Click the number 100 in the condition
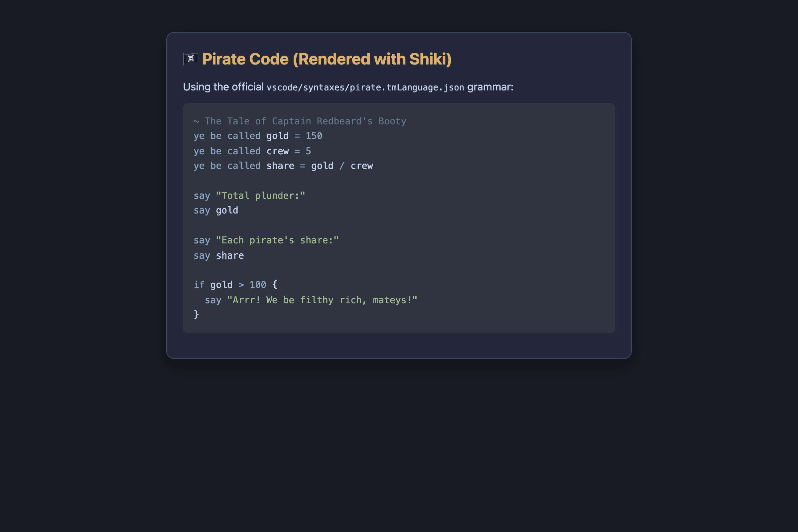 (x=258, y=285)
